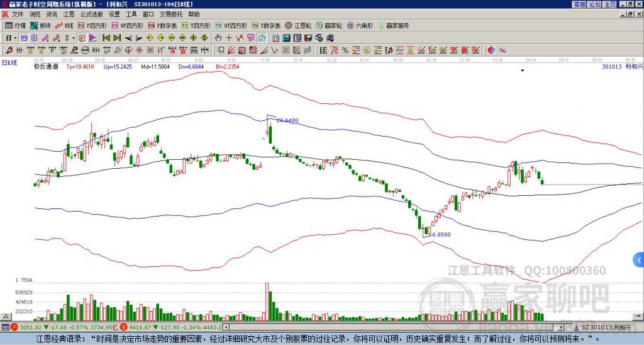
Task: Expand the candlestick style dropdown arrow
Action: tap(74, 38)
